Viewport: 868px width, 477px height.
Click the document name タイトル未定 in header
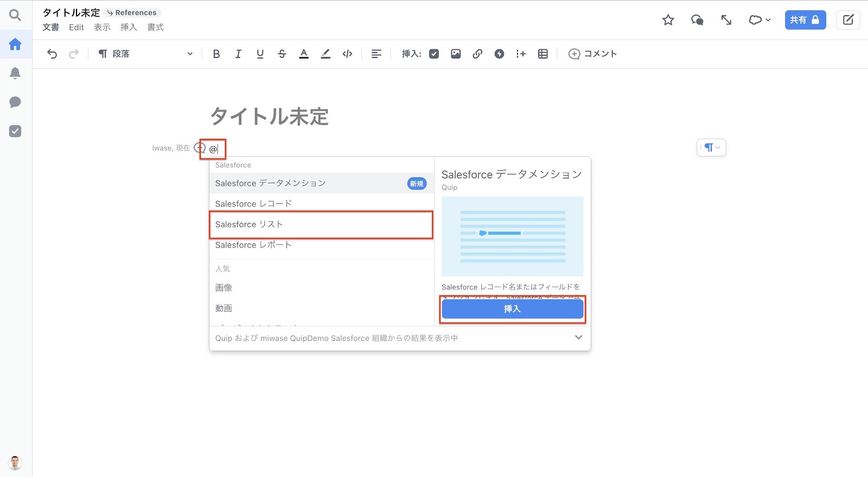[71, 12]
